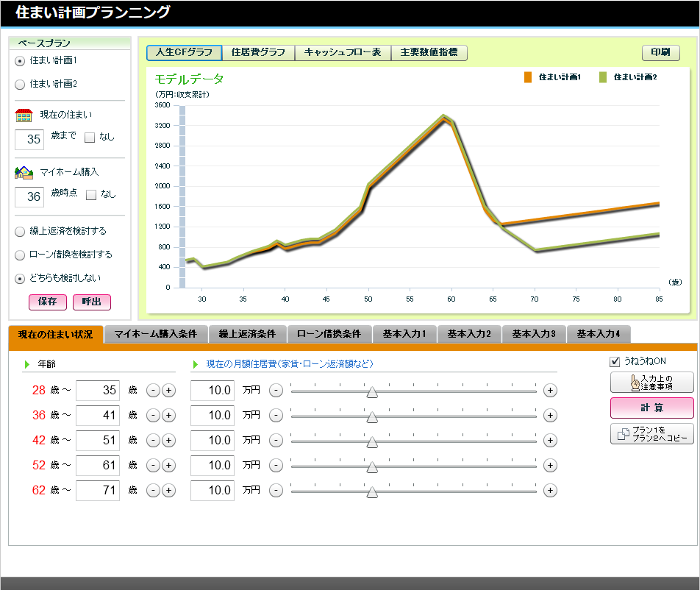Viewport: 700px width, 590px height.
Task: Select the 住まい計画2 radio button
Action: pyautogui.click(x=20, y=84)
